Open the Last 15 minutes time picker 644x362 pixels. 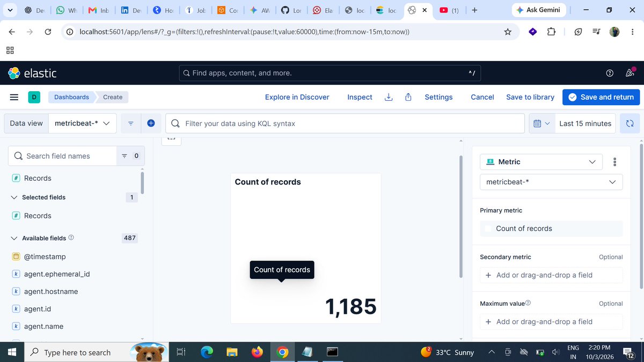pos(585,123)
